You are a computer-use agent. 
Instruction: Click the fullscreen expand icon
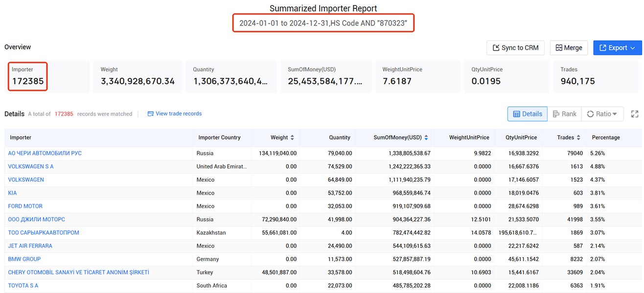coord(635,114)
